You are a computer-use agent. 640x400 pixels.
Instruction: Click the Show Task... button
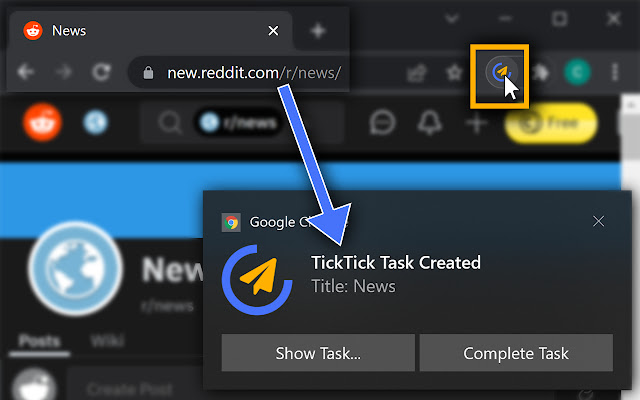(318, 353)
